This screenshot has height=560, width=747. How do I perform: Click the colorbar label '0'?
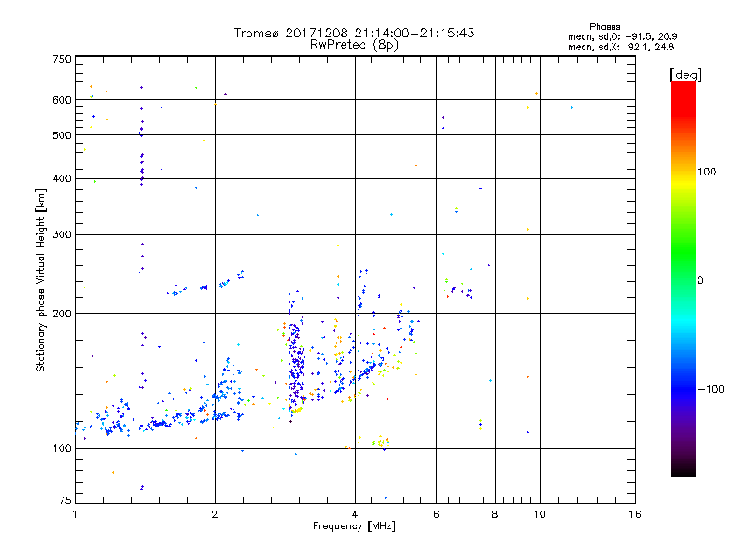tap(700, 281)
